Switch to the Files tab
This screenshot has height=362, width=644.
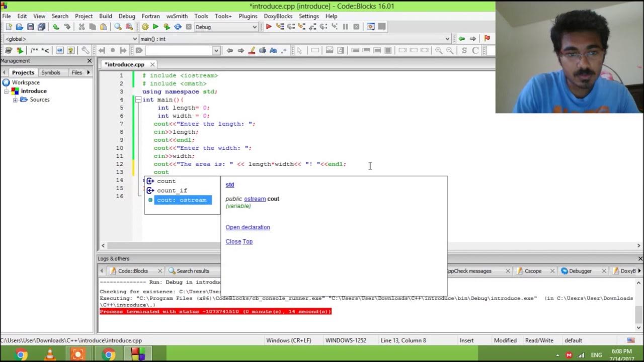click(76, 72)
